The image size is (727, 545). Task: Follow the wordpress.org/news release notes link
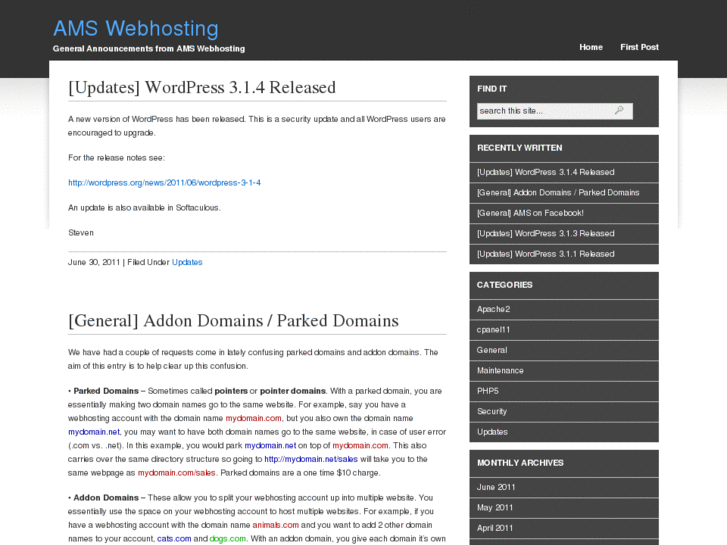(164, 183)
